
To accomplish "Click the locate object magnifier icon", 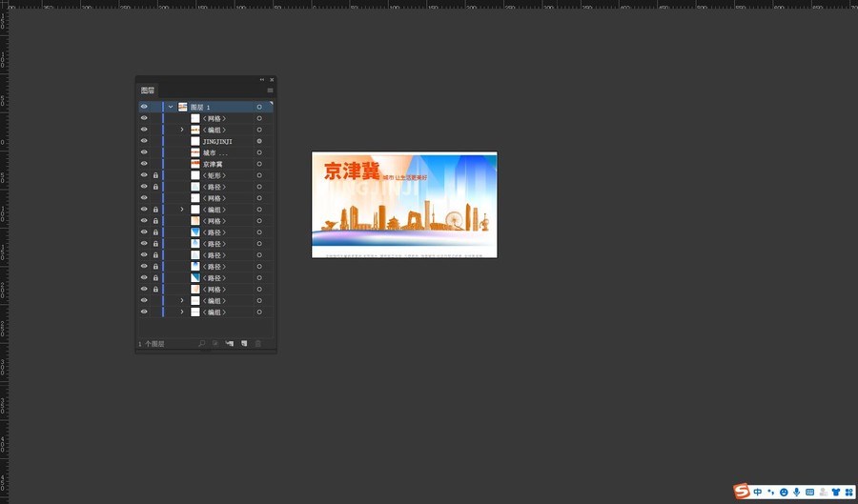I will [201, 343].
